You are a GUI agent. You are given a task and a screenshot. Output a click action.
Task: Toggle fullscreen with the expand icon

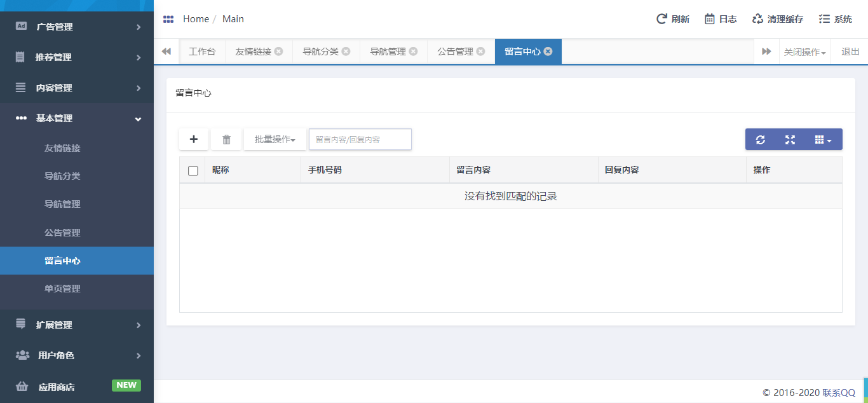[790, 140]
